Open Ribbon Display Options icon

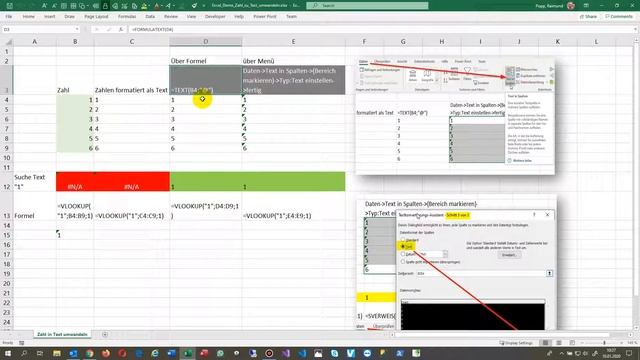coord(586,6)
